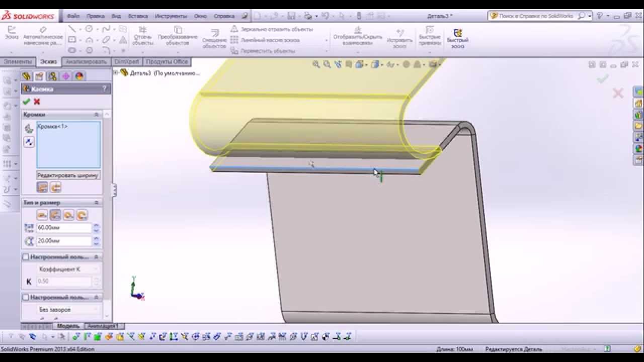Select the Rectangle sketch tool

[72, 40]
